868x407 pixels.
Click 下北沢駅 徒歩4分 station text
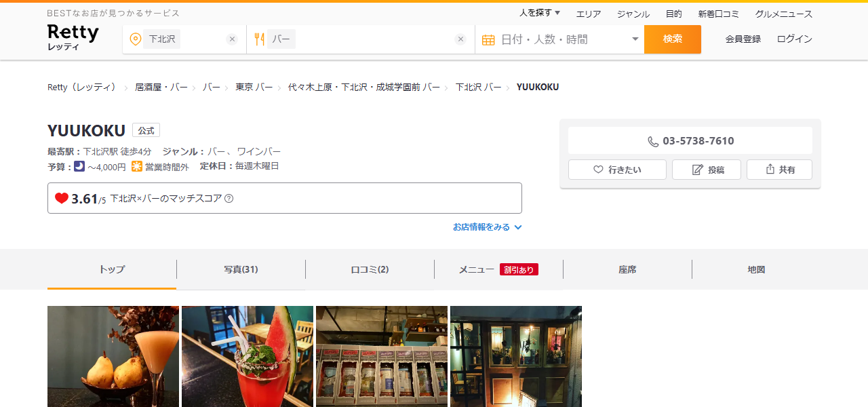(117, 151)
